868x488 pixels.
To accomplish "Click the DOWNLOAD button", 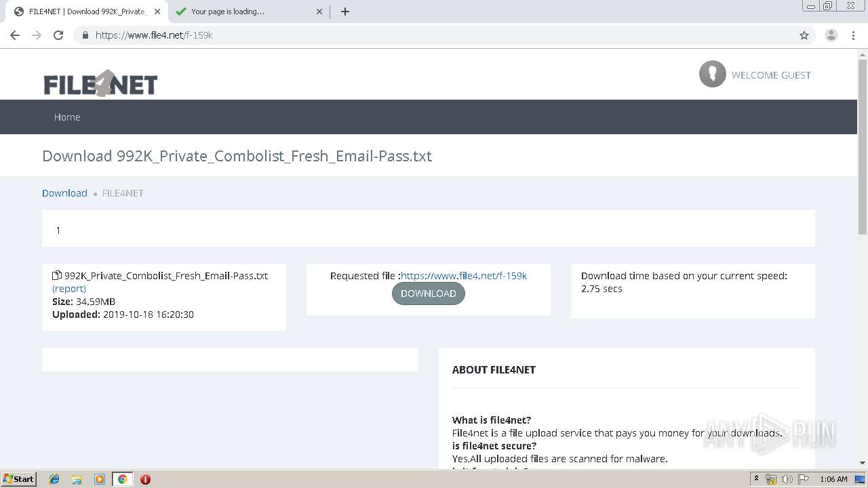I will (x=429, y=293).
